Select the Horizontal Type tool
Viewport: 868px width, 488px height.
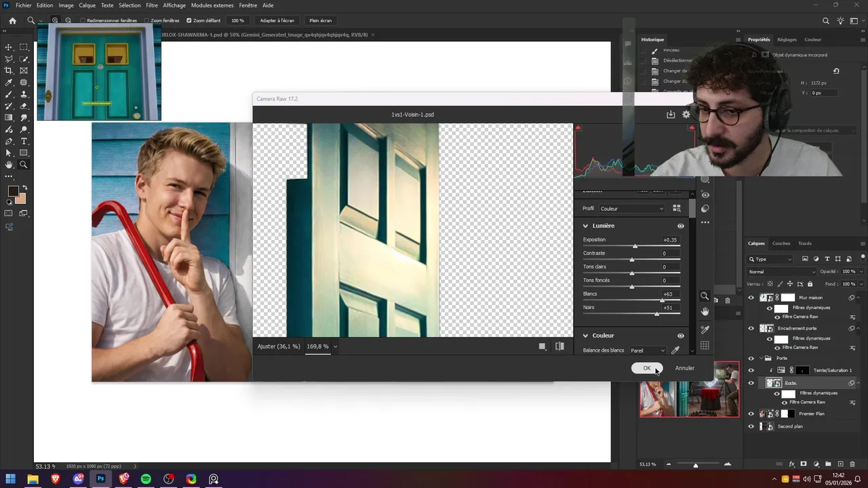pos(24,141)
